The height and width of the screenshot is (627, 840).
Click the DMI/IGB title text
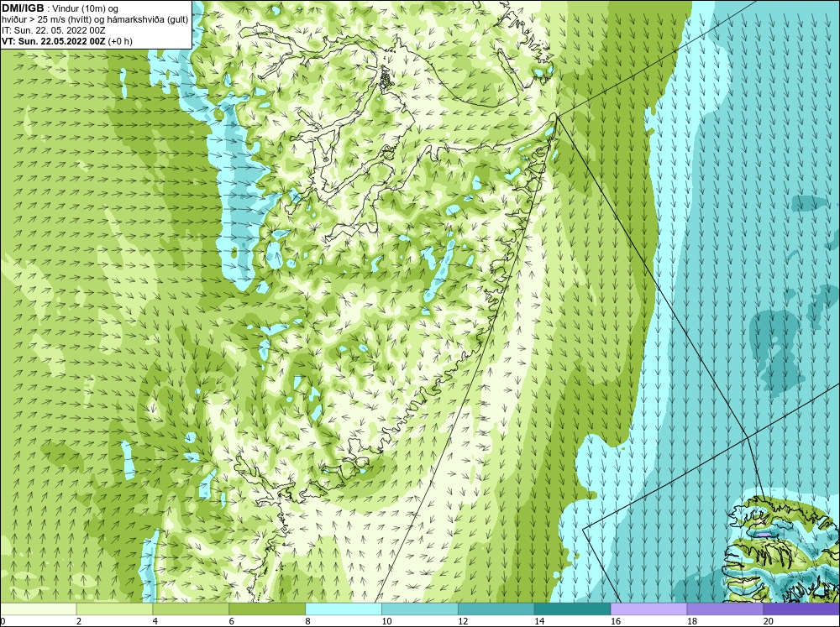pos(23,8)
